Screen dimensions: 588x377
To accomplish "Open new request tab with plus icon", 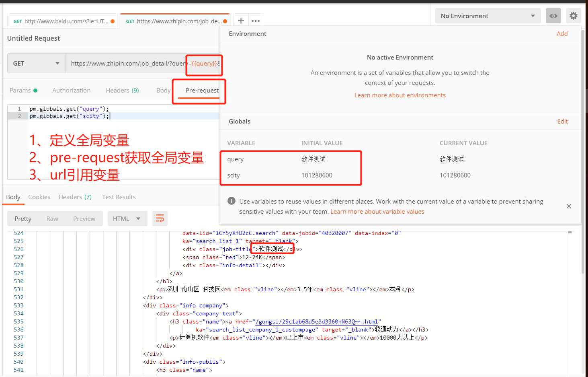I will (x=241, y=21).
